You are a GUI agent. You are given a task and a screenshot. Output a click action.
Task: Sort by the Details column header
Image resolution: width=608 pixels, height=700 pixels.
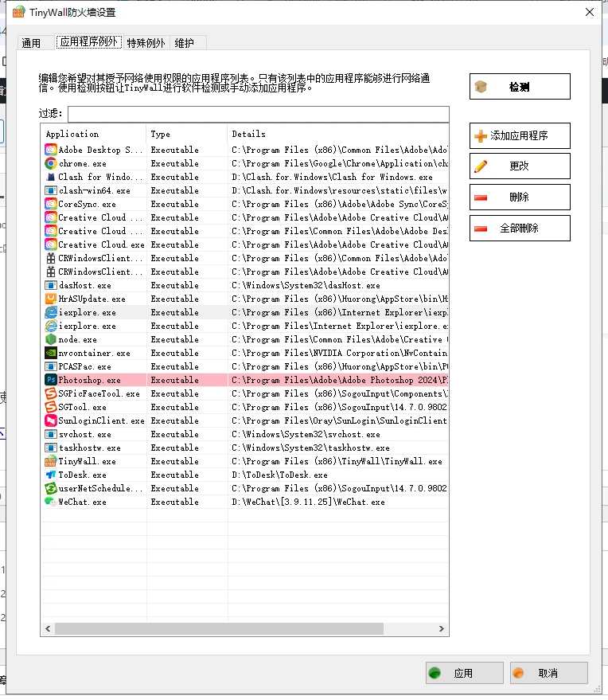click(x=338, y=134)
